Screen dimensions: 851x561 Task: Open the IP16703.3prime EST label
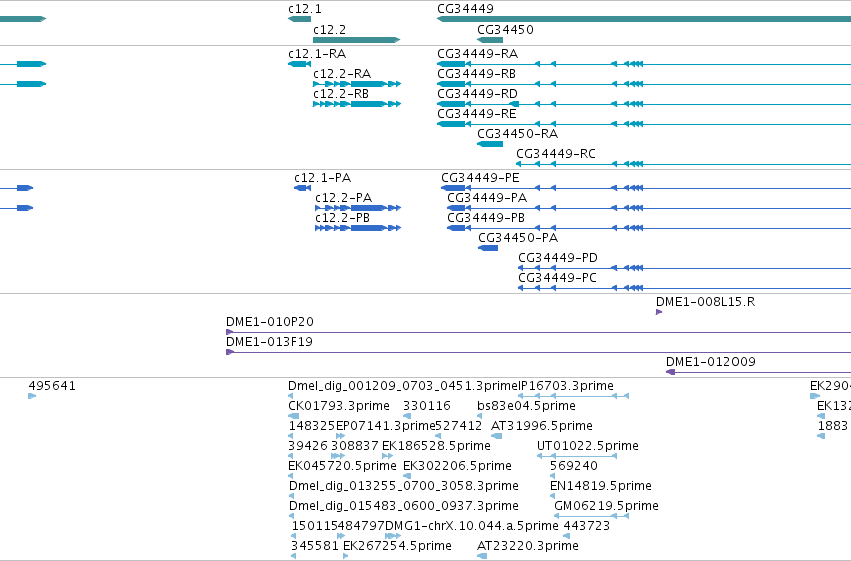[567, 386]
